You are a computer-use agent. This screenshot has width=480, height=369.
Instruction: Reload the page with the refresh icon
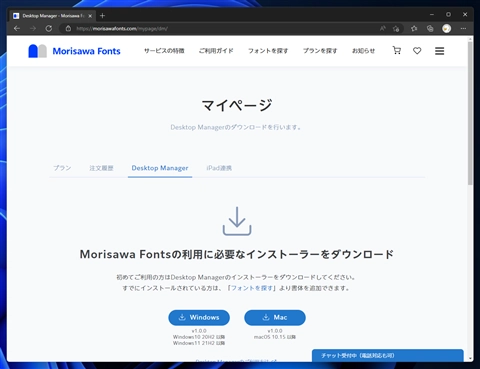coord(49,29)
